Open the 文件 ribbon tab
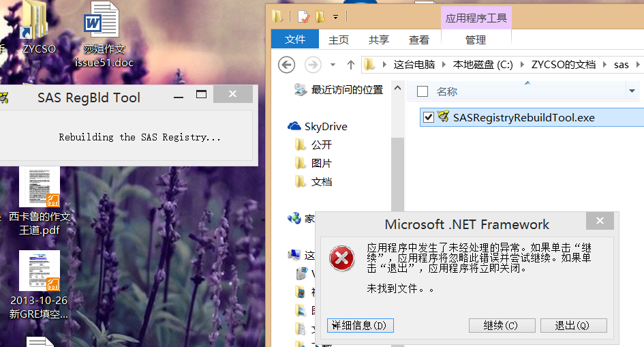Screen dimensions: 644x347 pyautogui.click(x=295, y=40)
